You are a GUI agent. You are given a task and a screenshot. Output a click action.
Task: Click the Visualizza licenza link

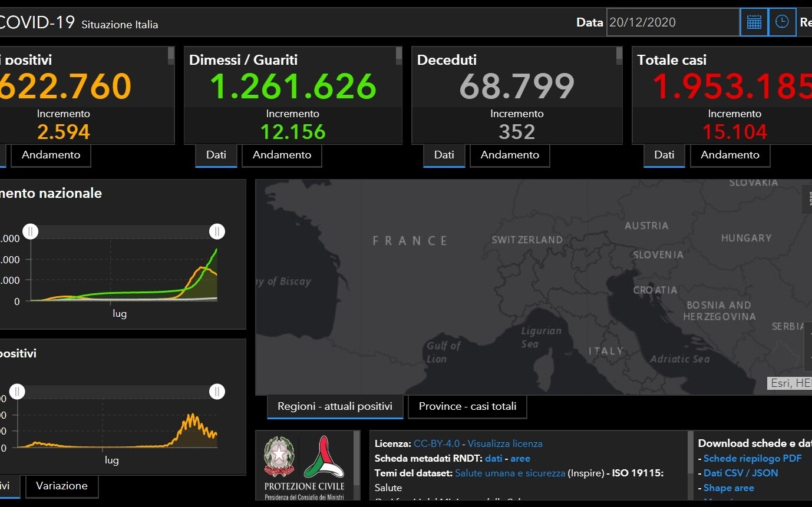click(505, 443)
